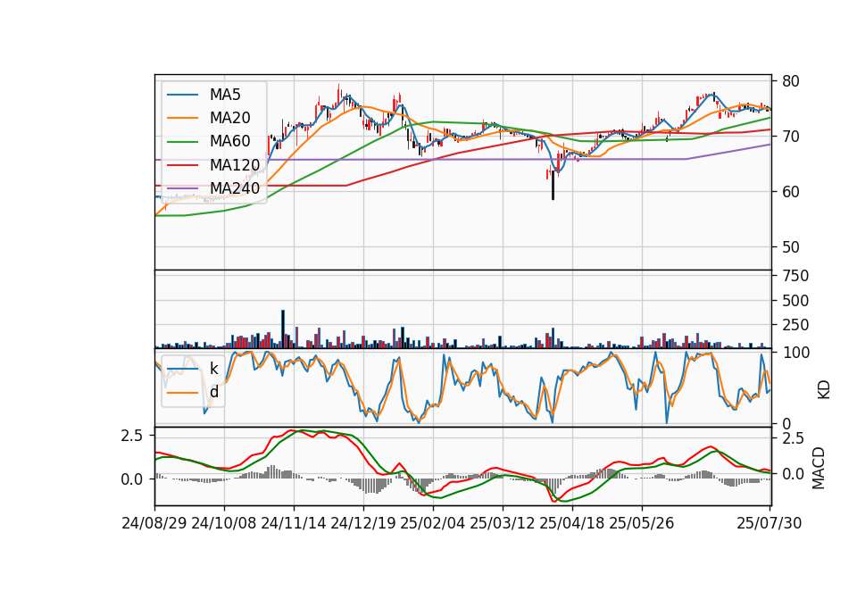Click the purple MA240 legend line sample
The width and height of the screenshot is (857, 616).
point(182,188)
